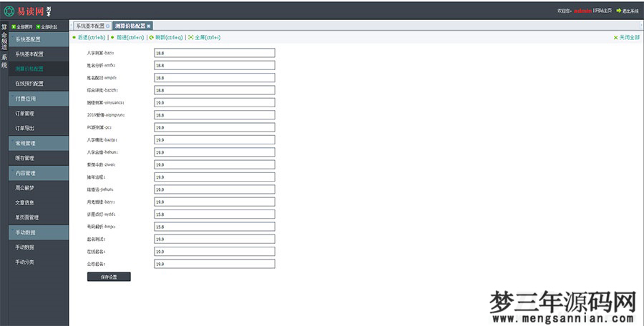644x326 pixels.
Task: Close the 测算价格配置 tab with its X
Action: [149, 26]
